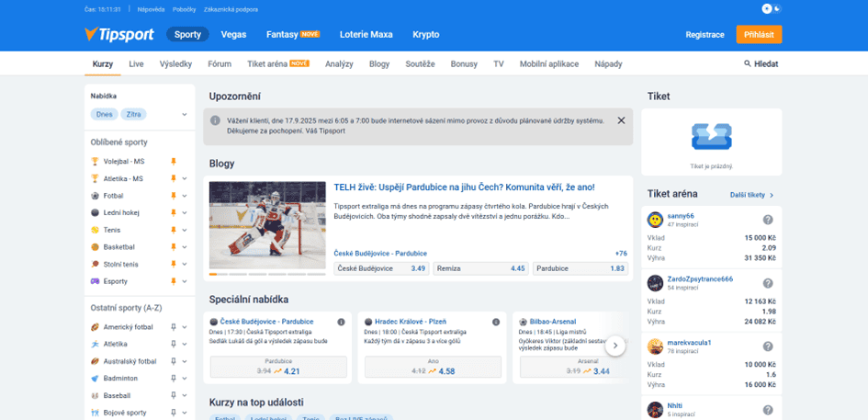Open the Fantasy section
This screenshot has height=420, width=868.
pos(293,34)
